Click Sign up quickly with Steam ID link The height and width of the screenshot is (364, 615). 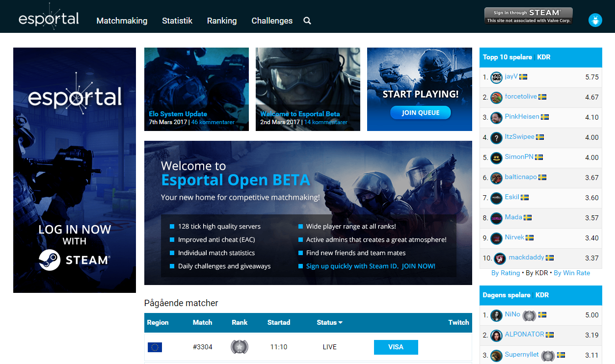(371, 266)
